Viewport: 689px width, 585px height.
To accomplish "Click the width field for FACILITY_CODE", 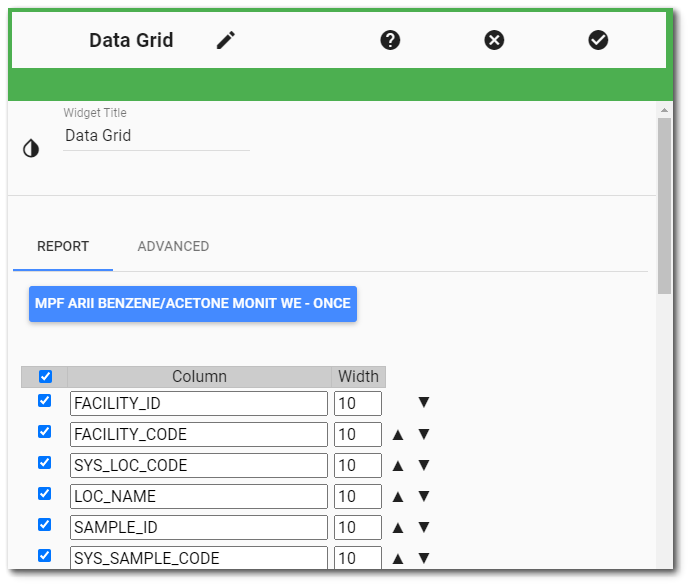I will (x=358, y=434).
